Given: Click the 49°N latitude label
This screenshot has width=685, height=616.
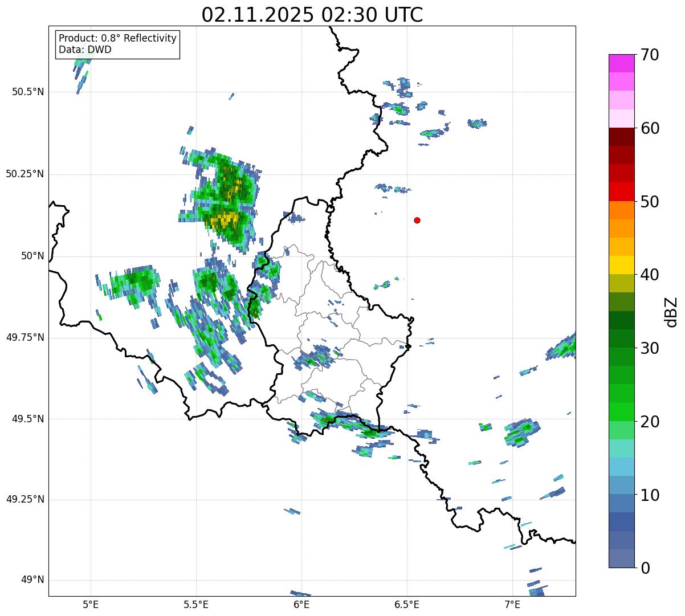Looking at the screenshot, I should tap(32, 580).
